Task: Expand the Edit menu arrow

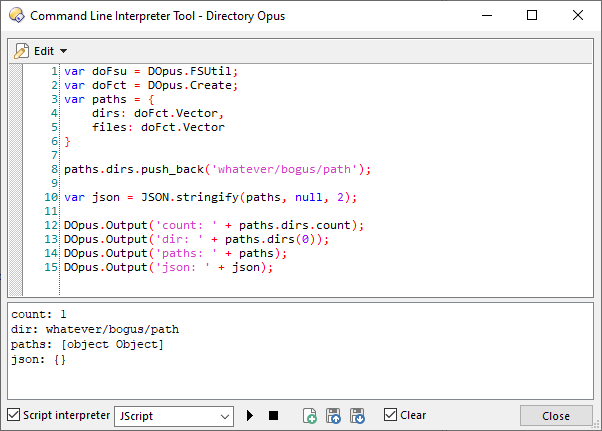Action: 64,51
